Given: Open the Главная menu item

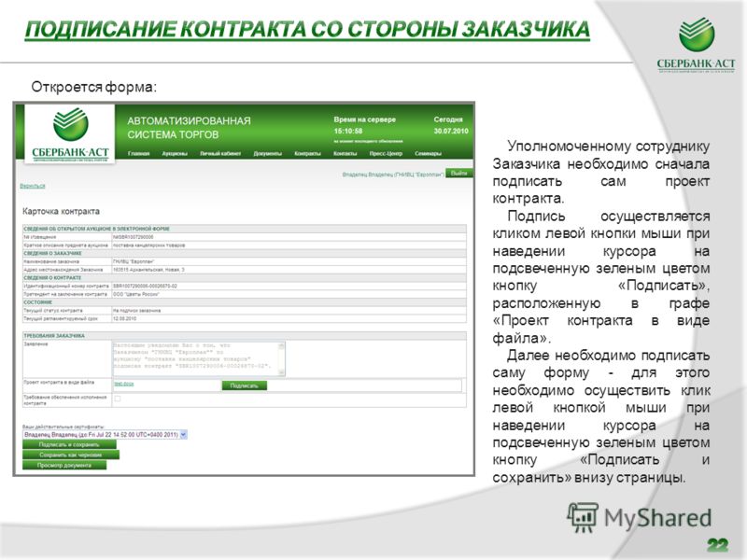Looking at the screenshot, I should pyautogui.click(x=138, y=153).
